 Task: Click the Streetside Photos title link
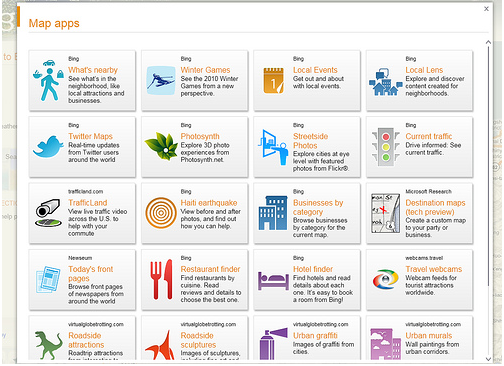310,141
